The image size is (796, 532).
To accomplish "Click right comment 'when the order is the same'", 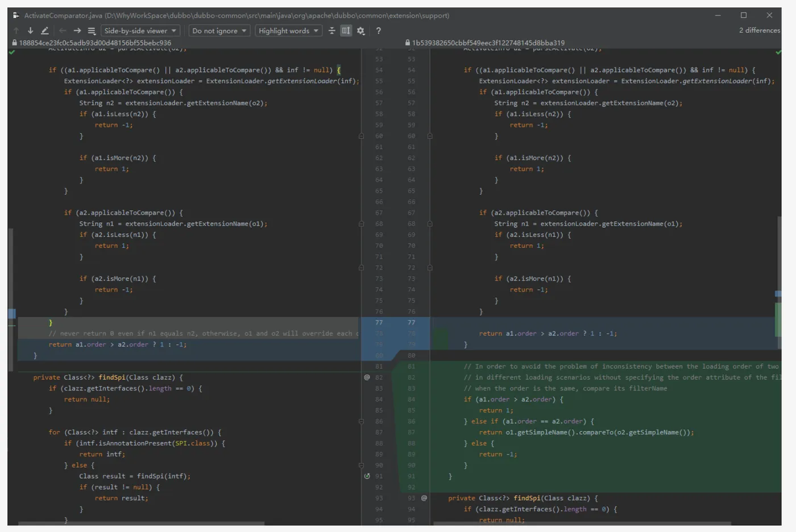I will [x=565, y=388].
